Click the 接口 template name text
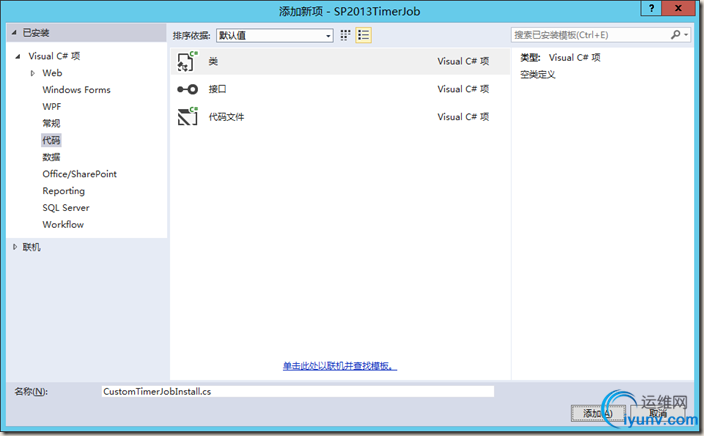This screenshot has width=704, height=436. click(x=217, y=89)
